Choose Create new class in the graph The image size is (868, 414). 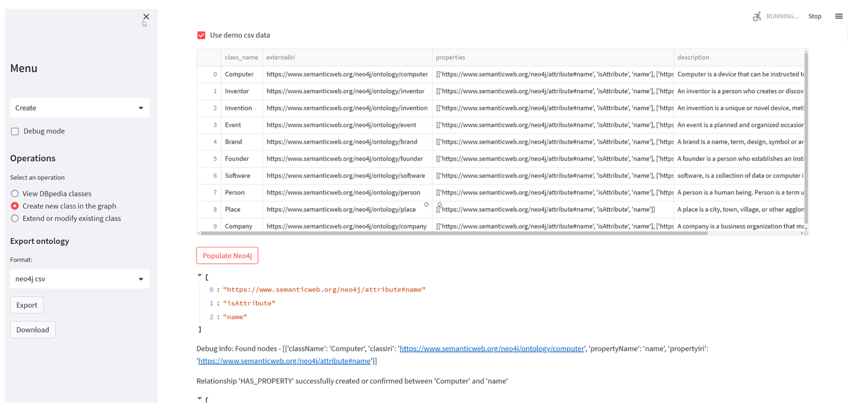click(x=15, y=206)
